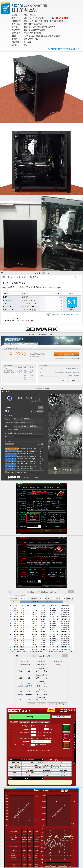Open the Help menu in Cinebench
83x868 pixels.
[x=8, y=392]
